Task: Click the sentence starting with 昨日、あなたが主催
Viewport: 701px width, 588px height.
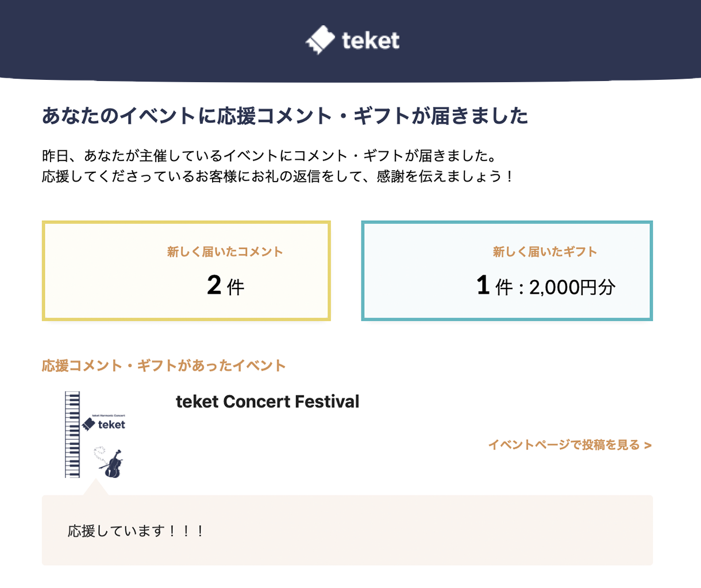Action: point(269,156)
